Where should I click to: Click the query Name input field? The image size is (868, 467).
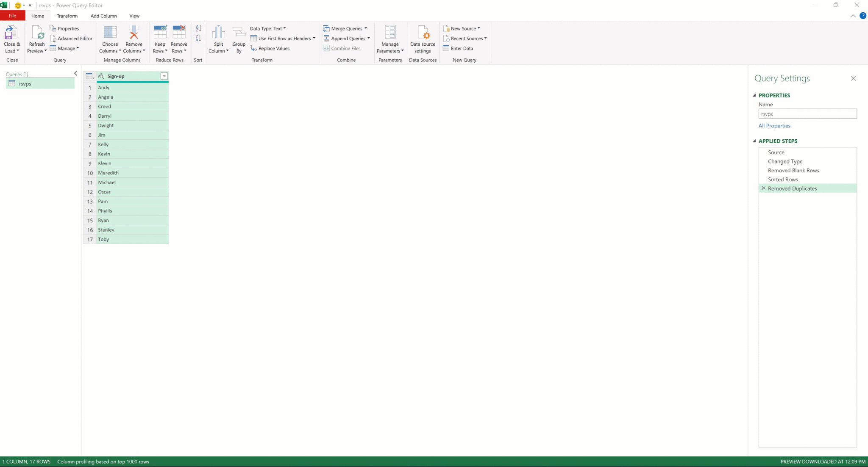[807, 114]
